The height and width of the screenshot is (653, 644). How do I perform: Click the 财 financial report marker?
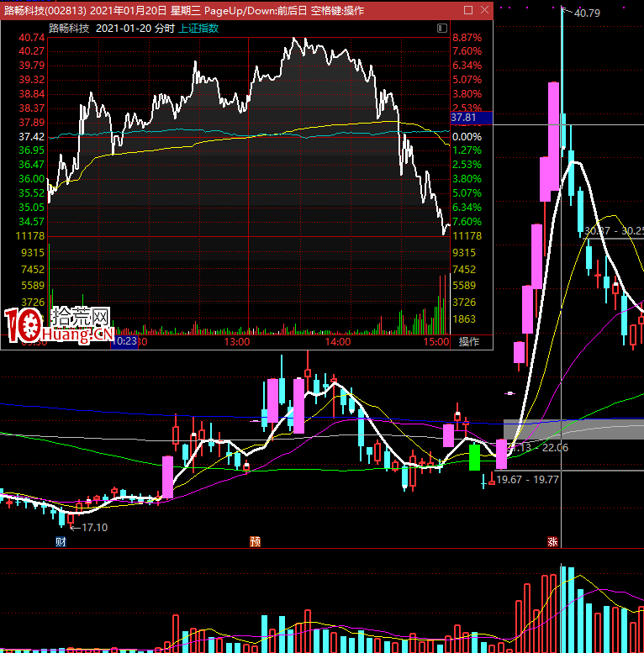coord(60,541)
